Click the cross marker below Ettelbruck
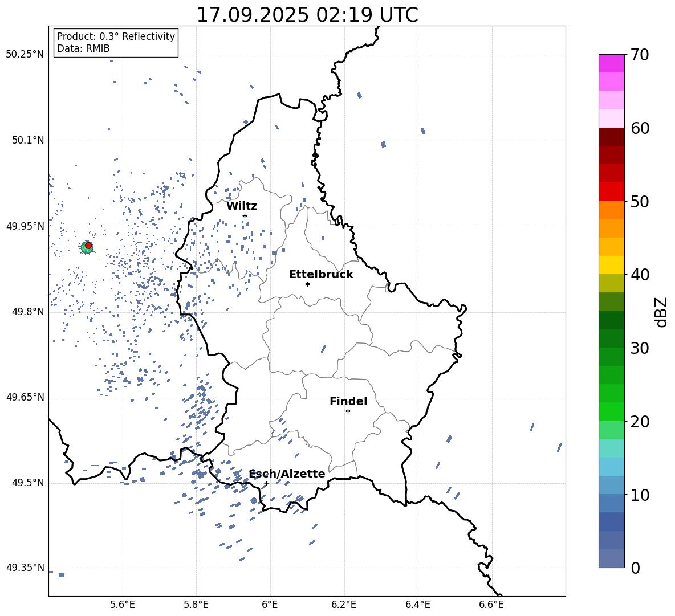 307,284
